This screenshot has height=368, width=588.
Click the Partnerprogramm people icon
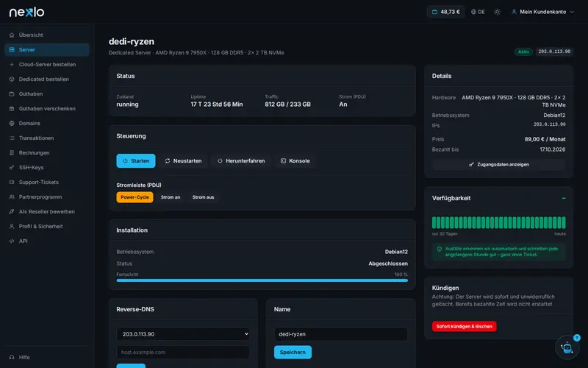coord(12,197)
